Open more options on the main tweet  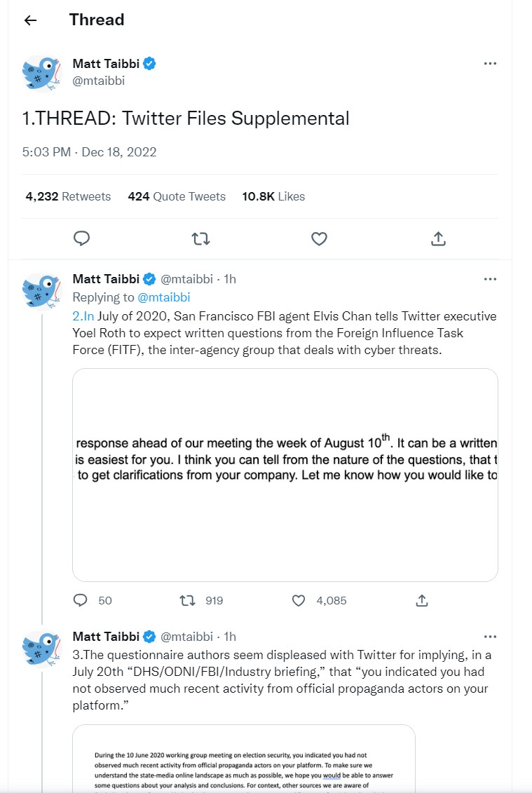coord(490,64)
